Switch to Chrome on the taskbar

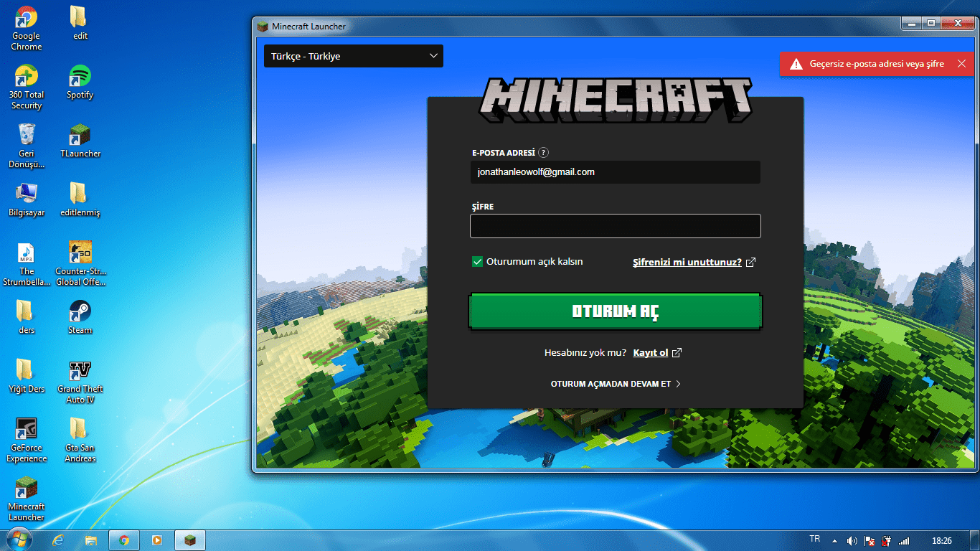124,540
